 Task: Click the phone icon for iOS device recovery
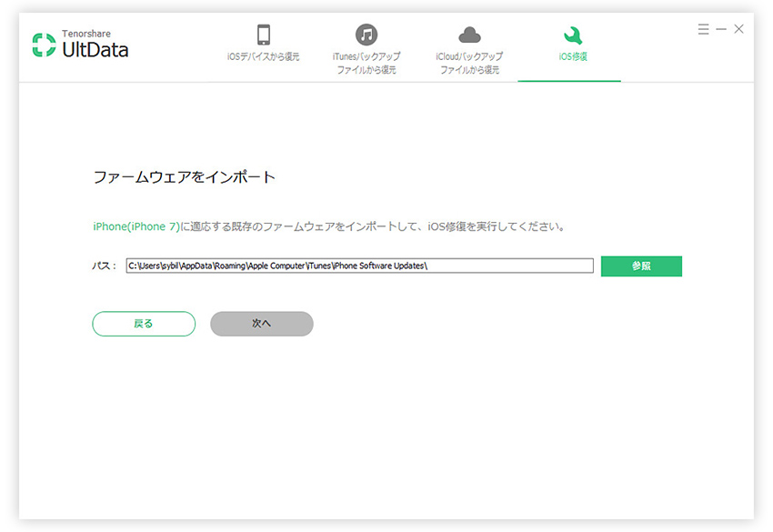tap(264, 35)
